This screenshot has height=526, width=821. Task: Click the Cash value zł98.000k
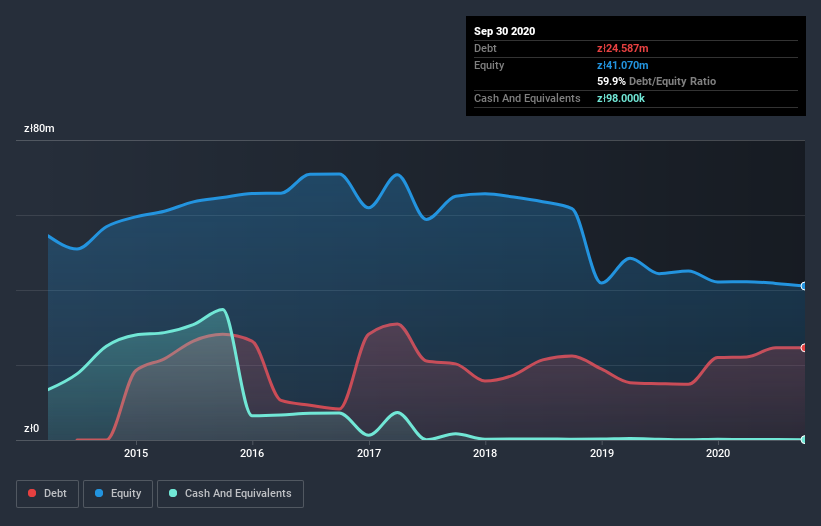click(621, 98)
